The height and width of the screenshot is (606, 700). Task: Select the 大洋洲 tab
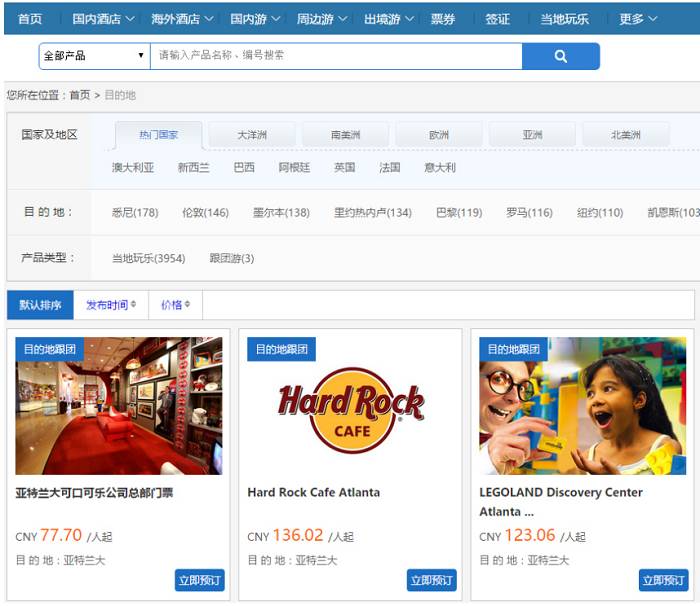[252, 135]
